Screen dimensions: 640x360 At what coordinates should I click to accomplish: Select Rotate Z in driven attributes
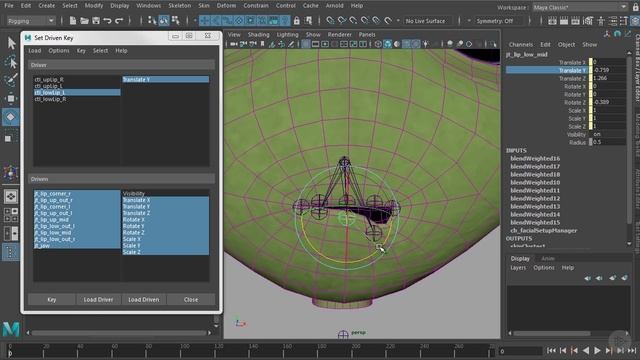[166, 233]
